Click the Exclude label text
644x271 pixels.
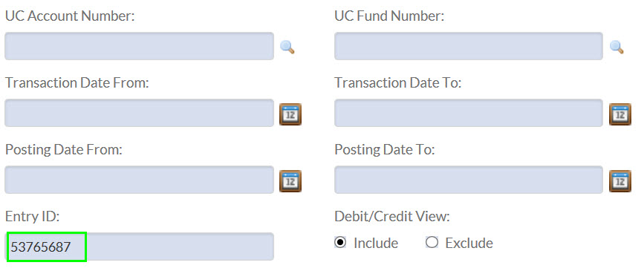[x=469, y=243]
